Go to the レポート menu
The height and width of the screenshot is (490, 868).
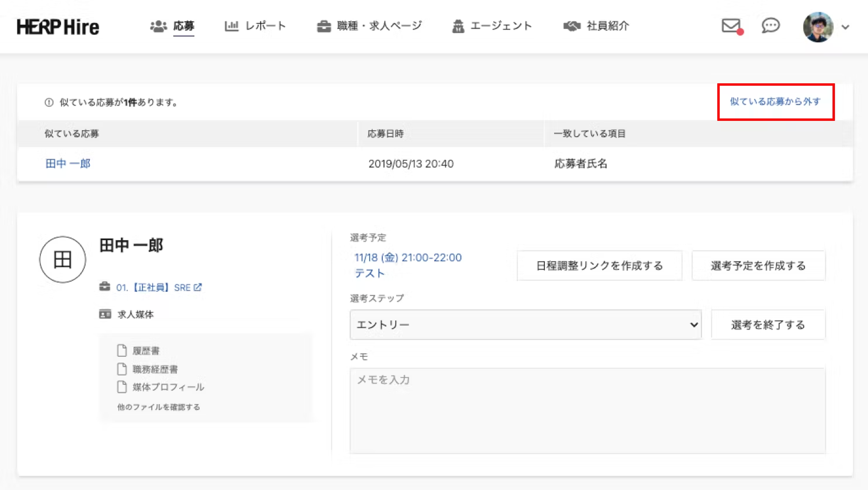(255, 26)
